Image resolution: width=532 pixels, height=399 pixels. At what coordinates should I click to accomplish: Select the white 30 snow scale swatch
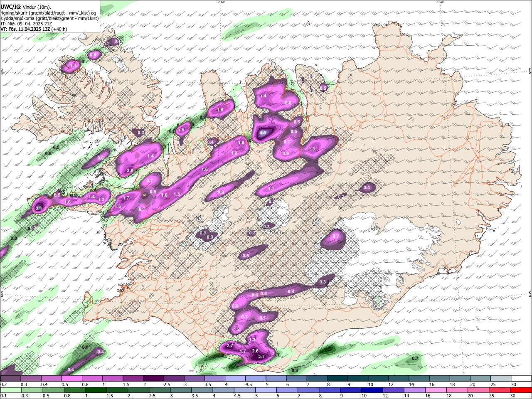tap(521, 379)
